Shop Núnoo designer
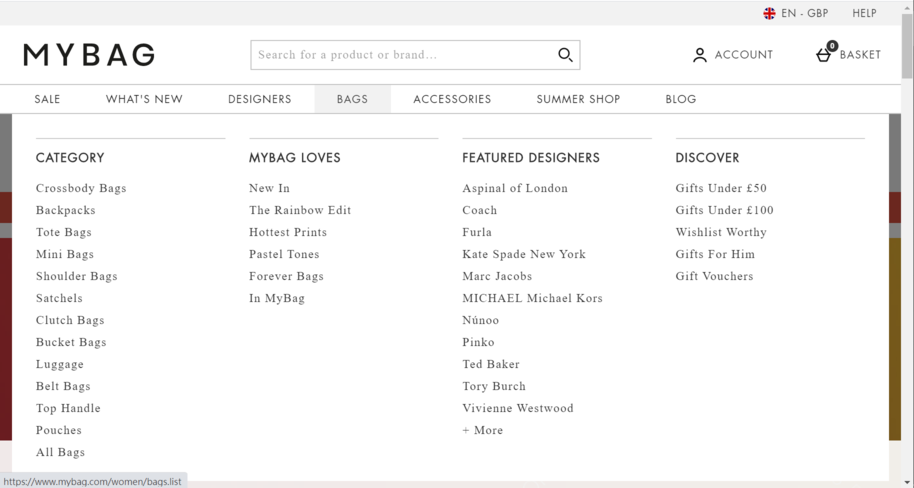The width and height of the screenshot is (914, 488). point(480,320)
